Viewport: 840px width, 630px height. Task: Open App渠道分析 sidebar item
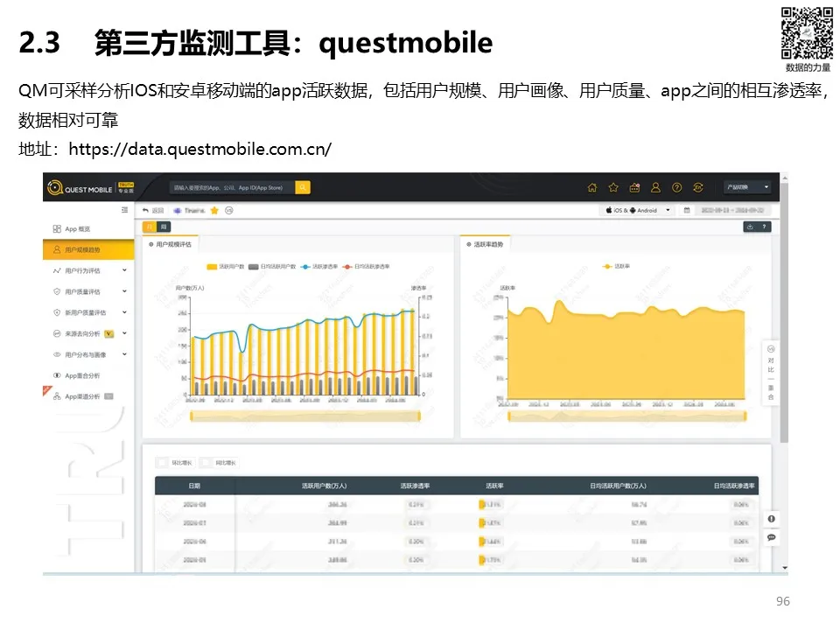point(82,396)
